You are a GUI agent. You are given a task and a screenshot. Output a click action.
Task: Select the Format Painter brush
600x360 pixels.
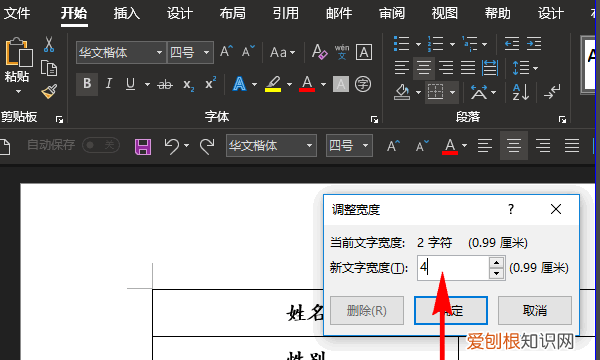tap(49, 91)
